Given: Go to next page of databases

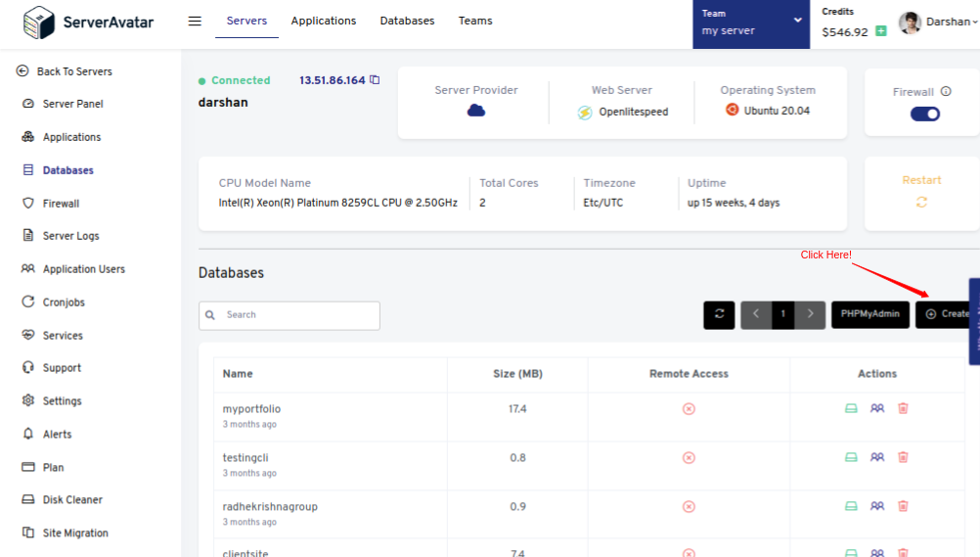Looking at the screenshot, I should click(811, 314).
